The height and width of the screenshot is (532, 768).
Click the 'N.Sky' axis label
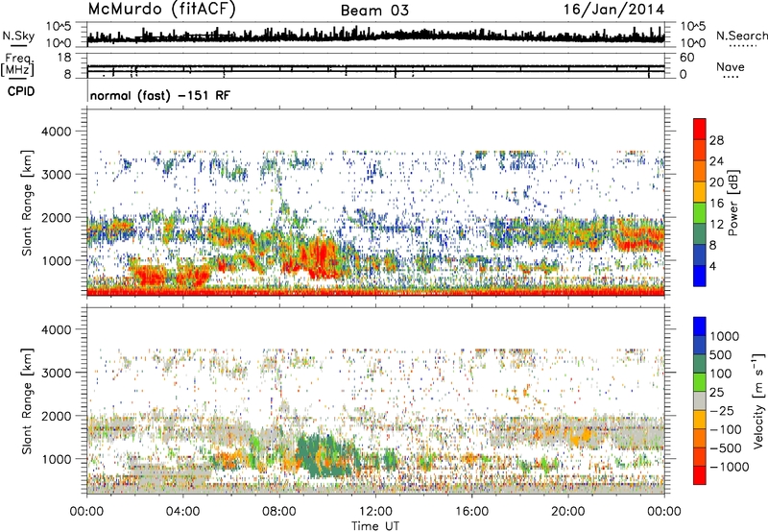pos(18,36)
